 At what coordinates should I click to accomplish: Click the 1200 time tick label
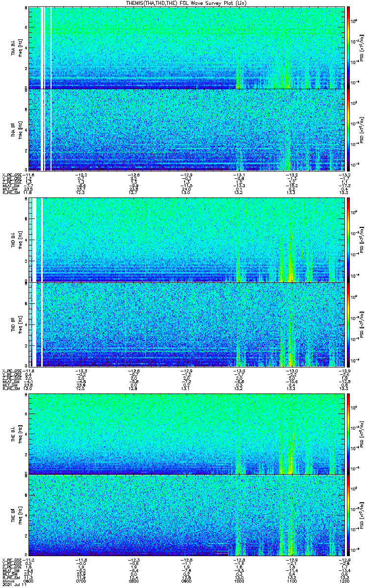[344, 581]
